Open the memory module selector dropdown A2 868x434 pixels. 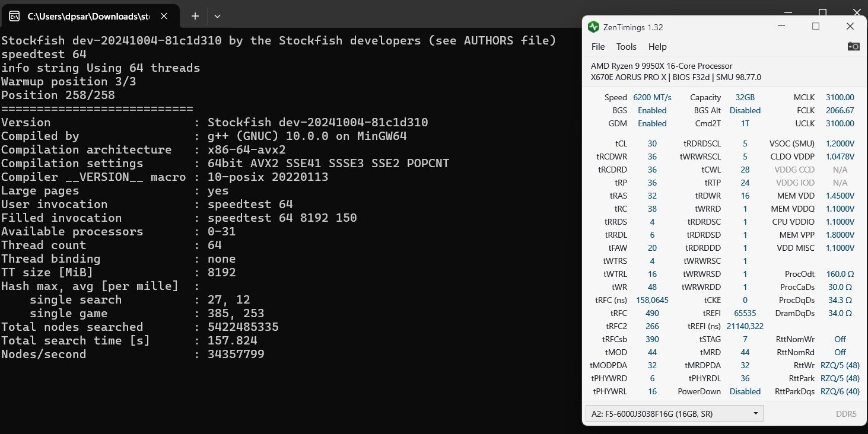(674, 413)
